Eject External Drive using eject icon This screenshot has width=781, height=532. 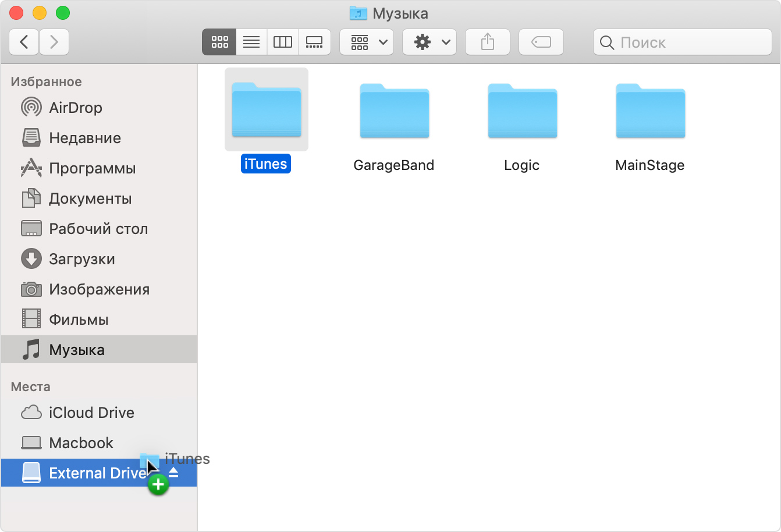(173, 473)
